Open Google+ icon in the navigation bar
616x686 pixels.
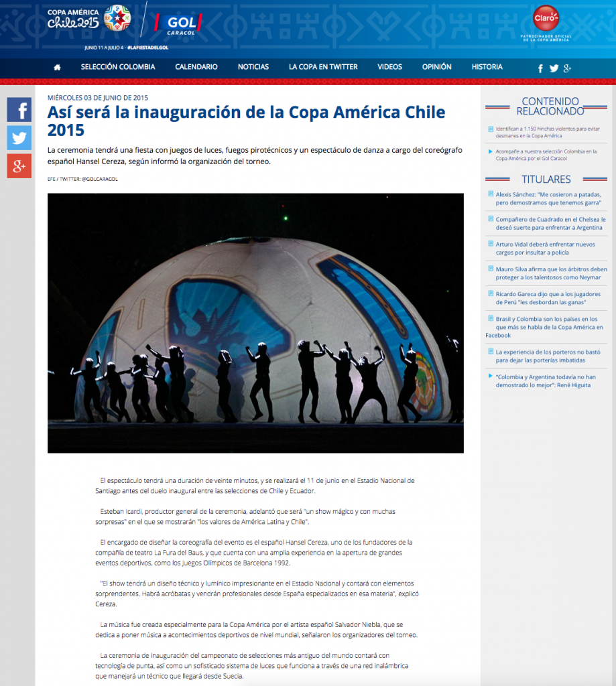point(567,68)
